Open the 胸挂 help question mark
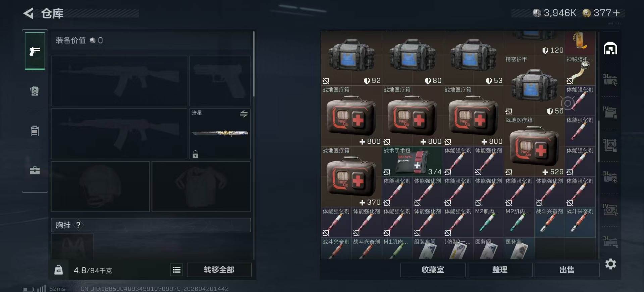The height and width of the screenshot is (292, 644). [78, 225]
